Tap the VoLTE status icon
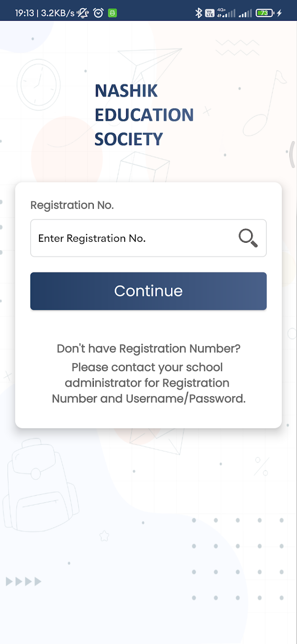 [210, 13]
